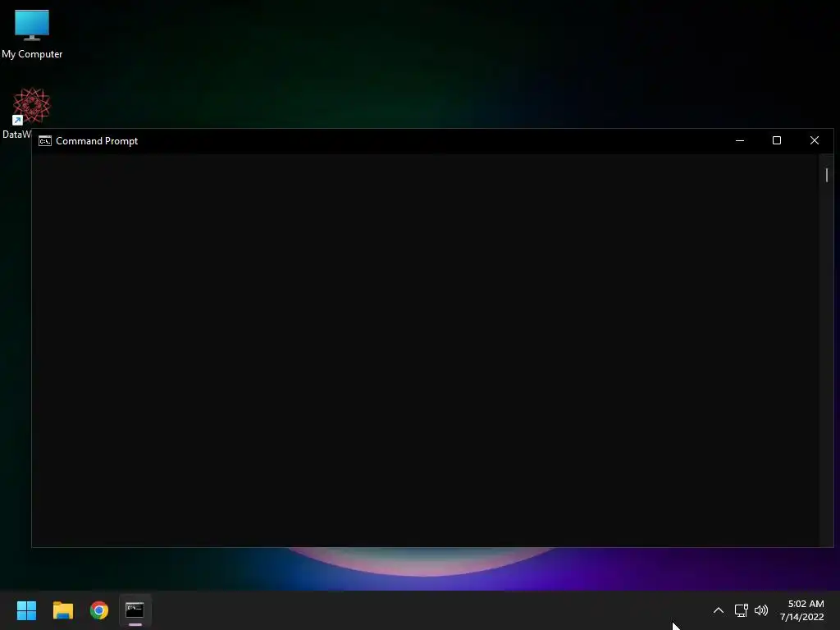Viewport: 840px width, 630px height.
Task: Show hidden icons in system tray
Action: tap(719, 610)
